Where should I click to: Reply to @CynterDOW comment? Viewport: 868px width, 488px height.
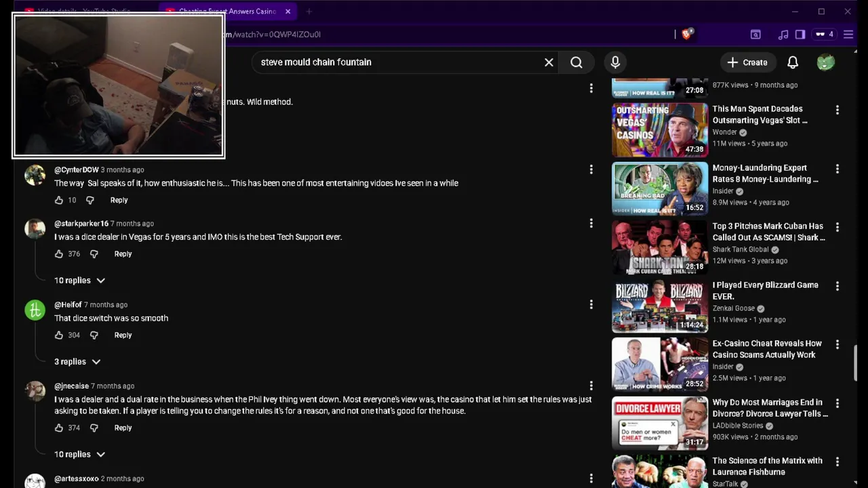[119, 200]
